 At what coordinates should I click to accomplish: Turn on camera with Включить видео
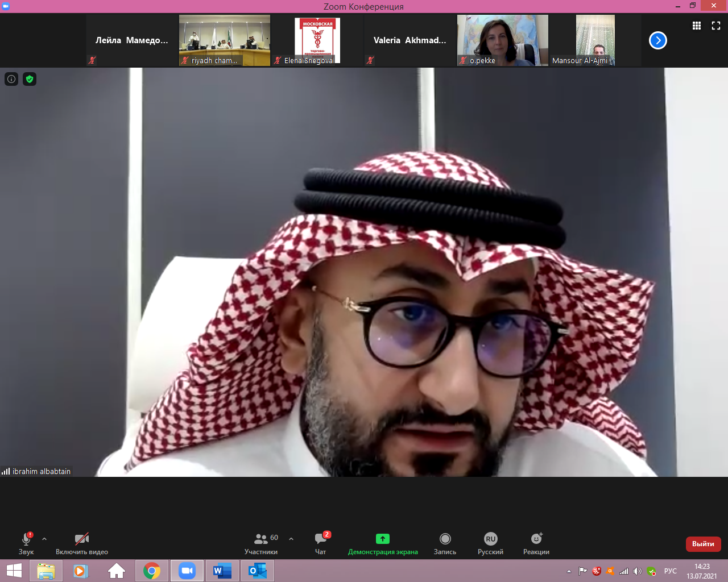pyautogui.click(x=82, y=543)
